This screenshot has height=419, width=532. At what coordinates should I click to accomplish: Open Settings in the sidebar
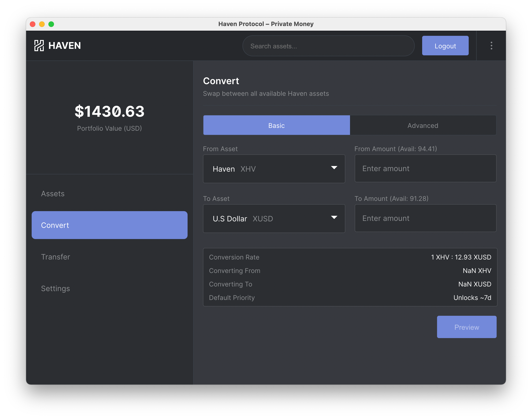coord(109,289)
